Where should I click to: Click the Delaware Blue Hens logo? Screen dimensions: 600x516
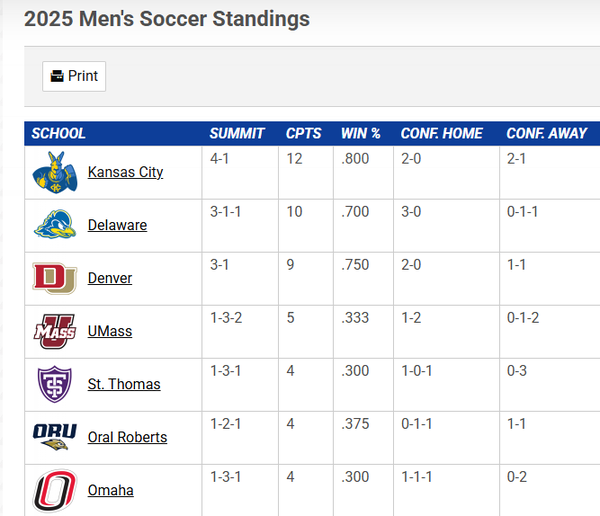(x=55, y=225)
